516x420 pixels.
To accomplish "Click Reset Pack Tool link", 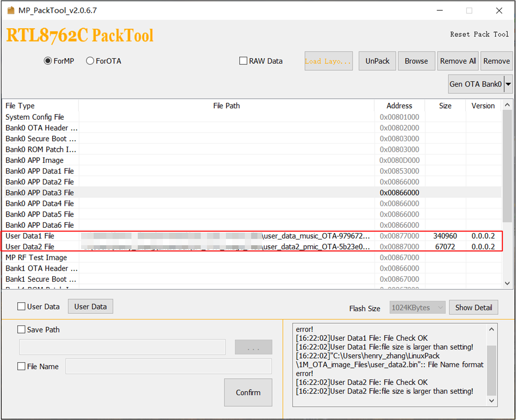I will tap(479, 34).
